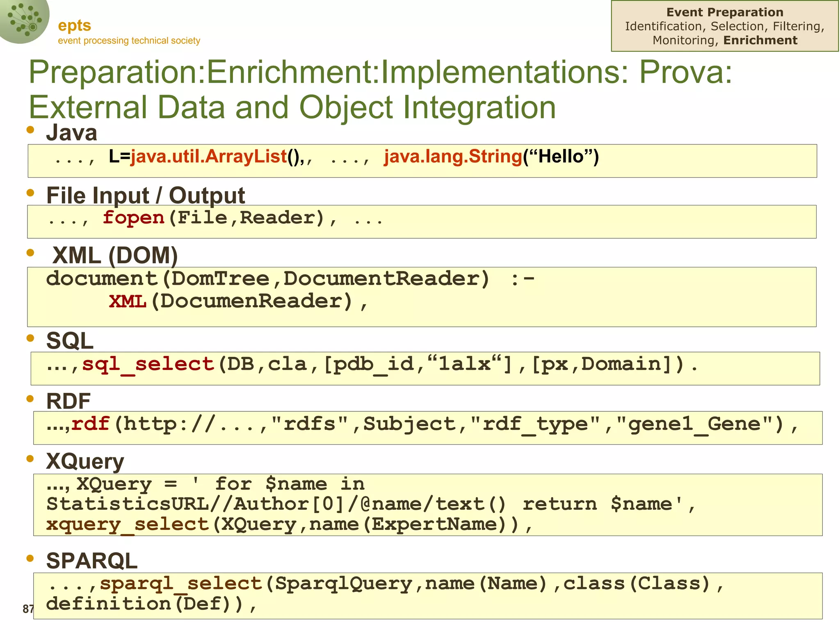
Task: Click the orange bullet next to SQL
Action: pyautogui.click(x=30, y=338)
